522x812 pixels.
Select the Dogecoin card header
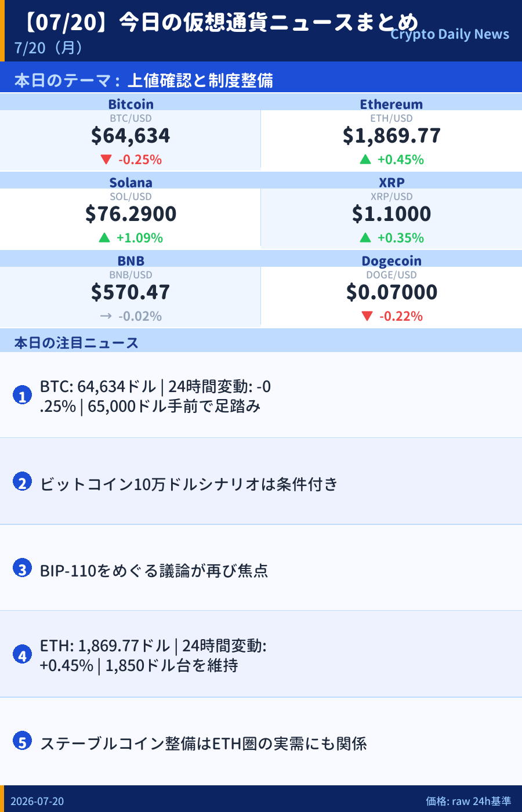click(391, 260)
